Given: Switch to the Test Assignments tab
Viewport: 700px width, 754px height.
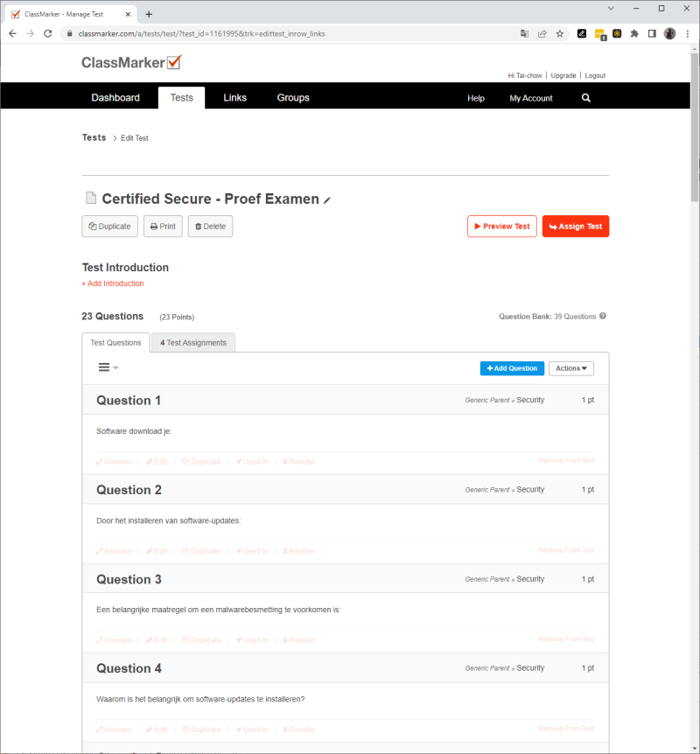Looking at the screenshot, I should (193, 343).
